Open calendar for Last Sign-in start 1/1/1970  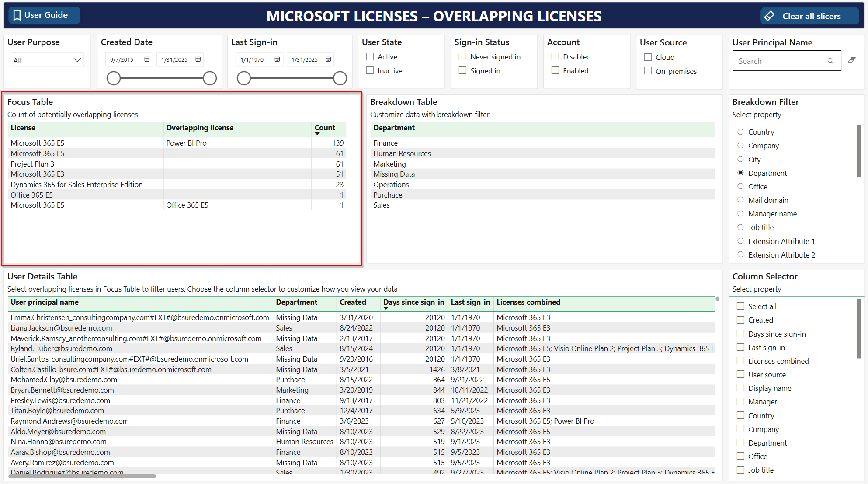(277, 59)
